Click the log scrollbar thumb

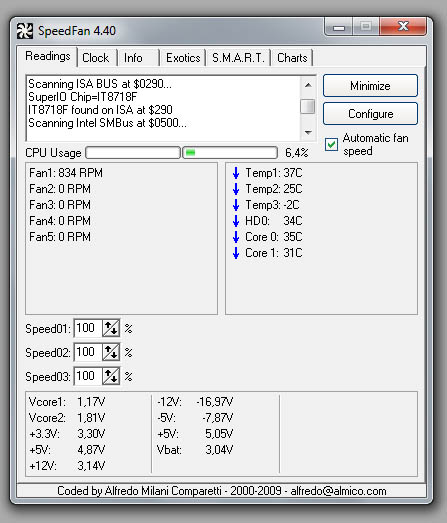click(x=308, y=106)
